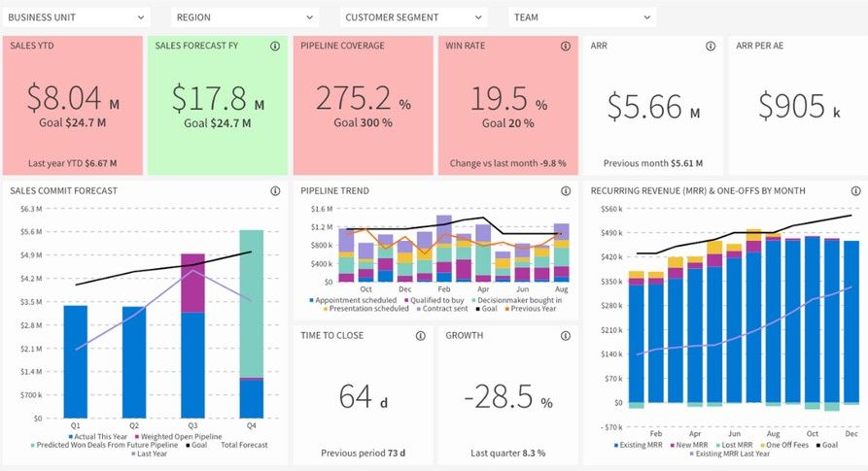Image resolution: width=868 pixels, height=471 pixels.
Task: Open the Region dropdown filter
Action: click(x=245, y=17)
